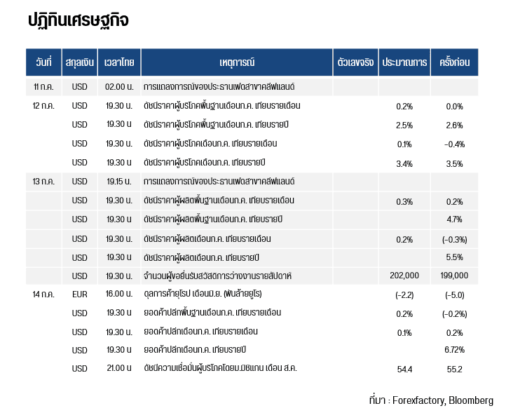Click the forecast value "54.4"

click(404, 370)
